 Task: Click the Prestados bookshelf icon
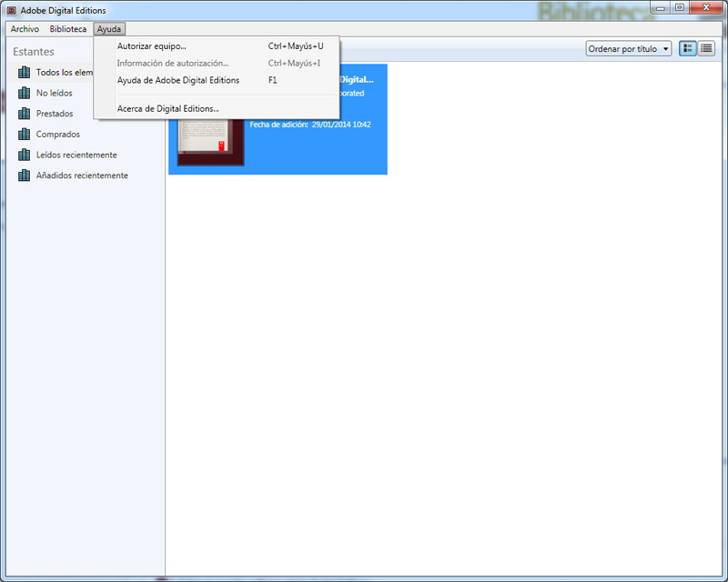[25, 114]
